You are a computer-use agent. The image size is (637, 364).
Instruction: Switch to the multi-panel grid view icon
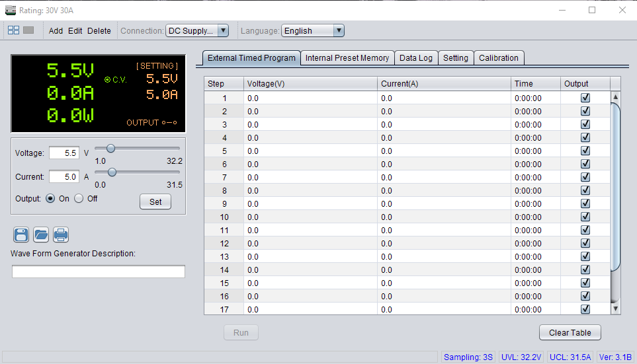(x=13, y=30)
